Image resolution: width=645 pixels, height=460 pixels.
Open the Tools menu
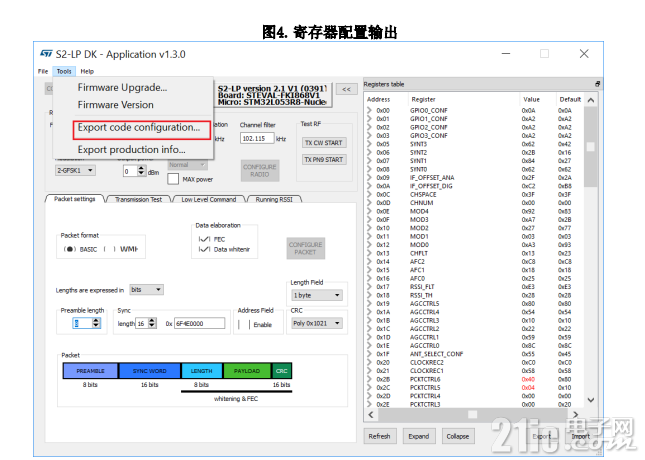64,71
